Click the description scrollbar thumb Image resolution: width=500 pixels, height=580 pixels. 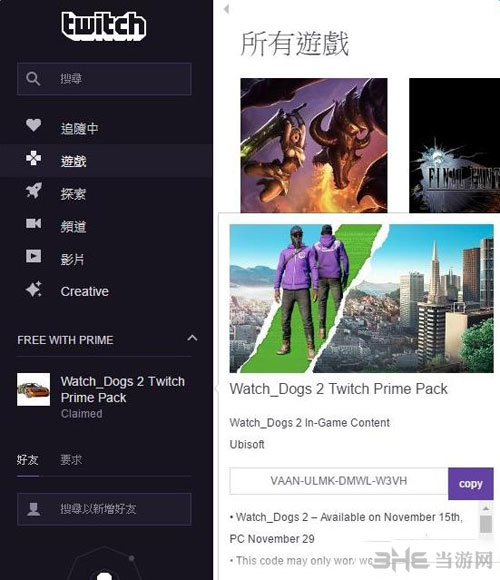[x=486, y=525]
